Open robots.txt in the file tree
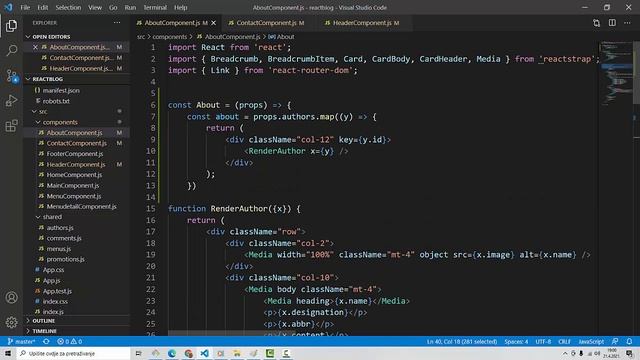 [56, 101]
